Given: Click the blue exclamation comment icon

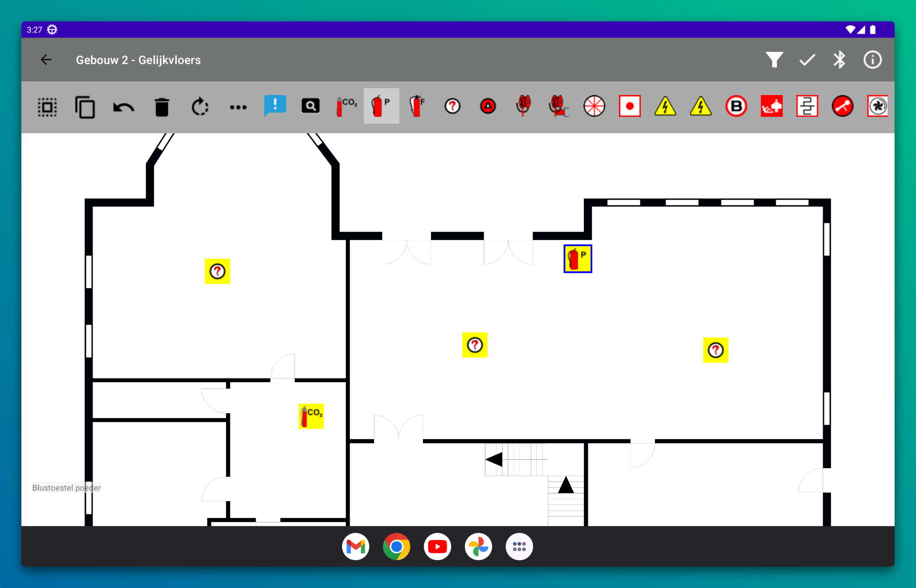Looking at the screenshot, I should click(x=275, y=106).
